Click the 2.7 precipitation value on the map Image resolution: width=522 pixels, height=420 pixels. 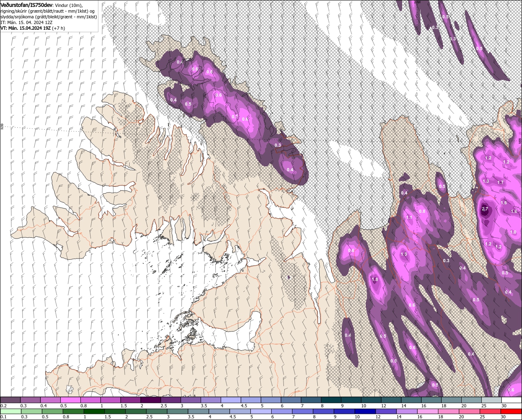click(x=485, y=209)
